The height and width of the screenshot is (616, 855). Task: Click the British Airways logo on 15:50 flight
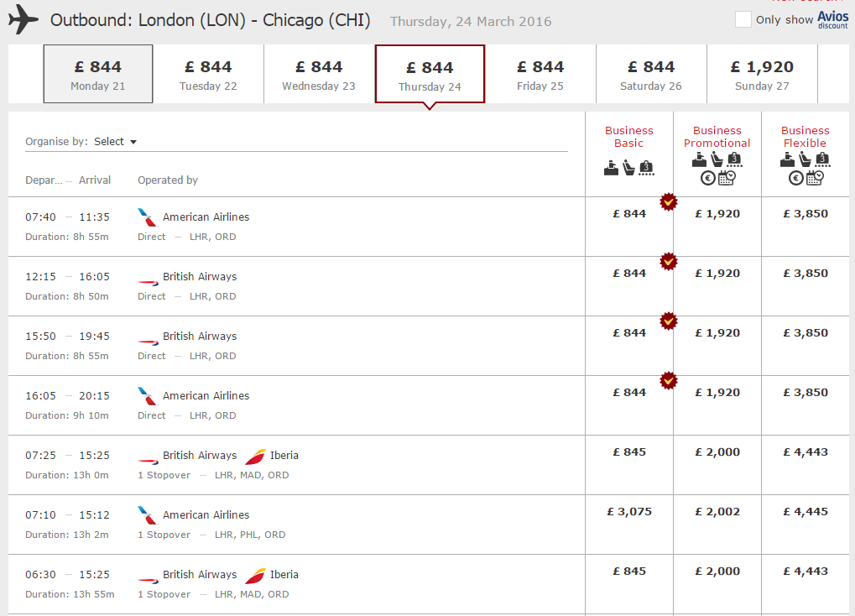(x=148, y=342)
